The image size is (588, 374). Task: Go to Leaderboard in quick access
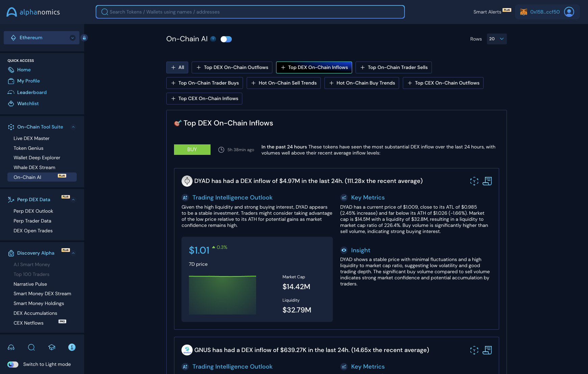32,92
